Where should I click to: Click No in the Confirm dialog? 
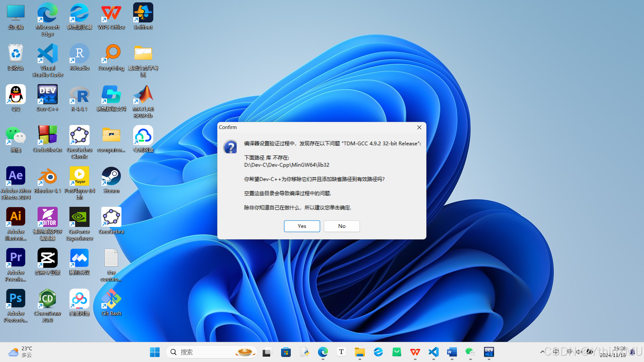pyautogui.click(x=341, y=226)
